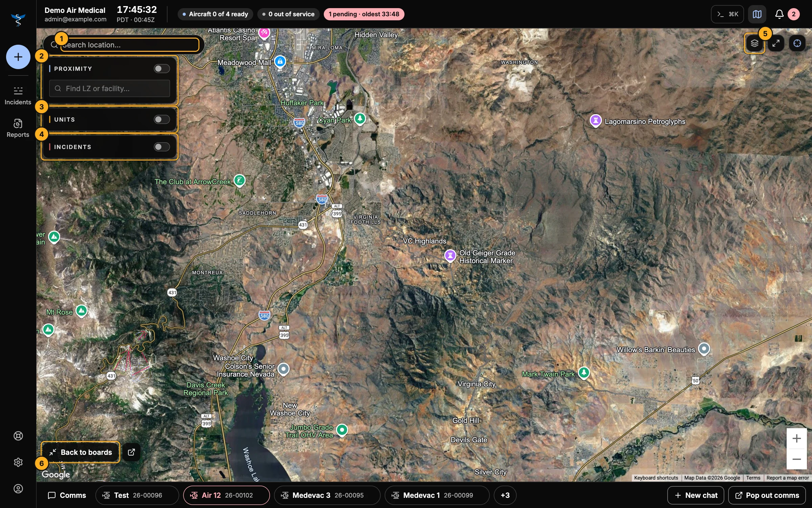Click the notification count badge 2
Screen dimensions: 812x508
pyautogui.click(x=793, y=14)
